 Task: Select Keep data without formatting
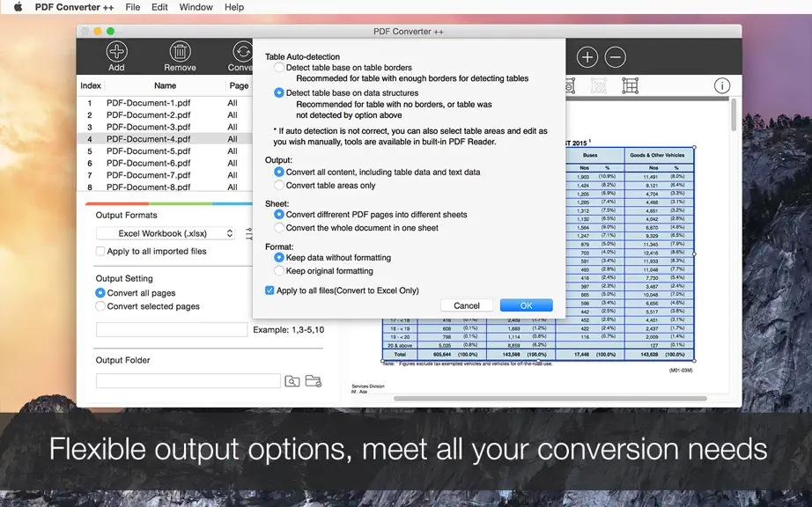[279, 257]
